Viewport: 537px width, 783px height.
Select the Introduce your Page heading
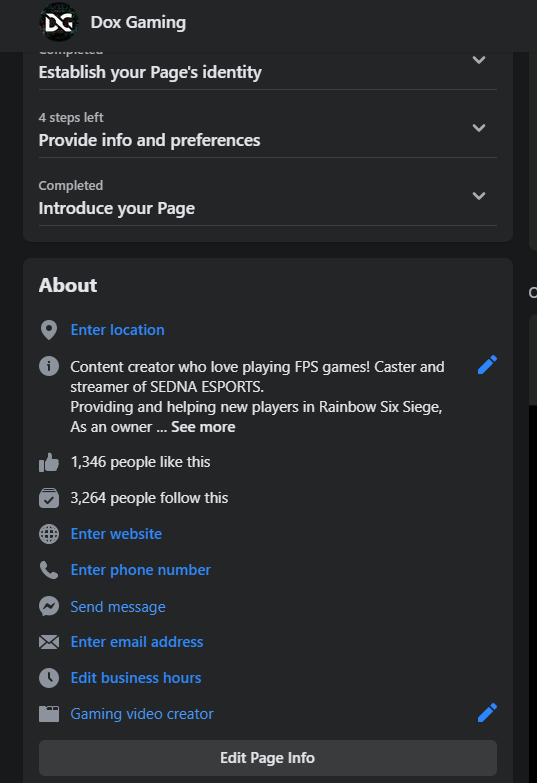117,208
